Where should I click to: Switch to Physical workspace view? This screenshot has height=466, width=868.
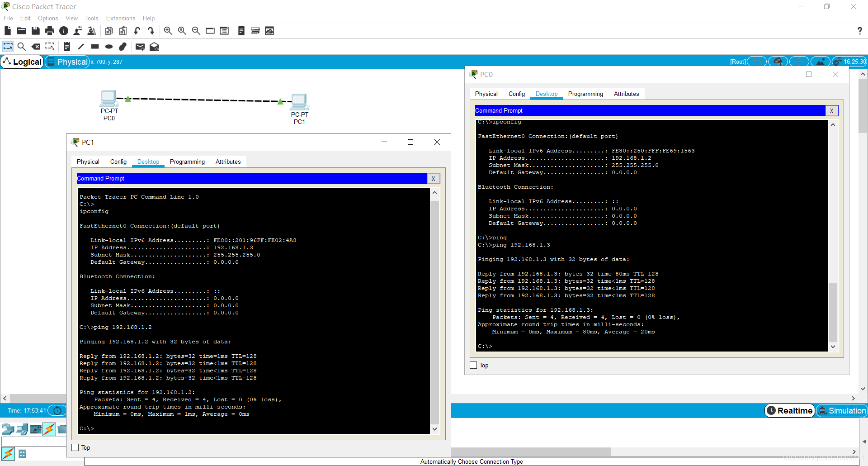click(67, 62)
